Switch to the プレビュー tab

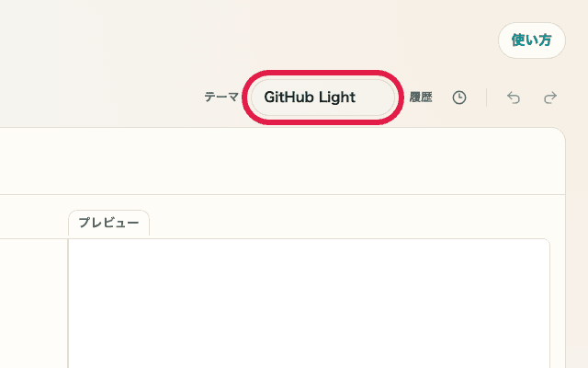(108, 224)
